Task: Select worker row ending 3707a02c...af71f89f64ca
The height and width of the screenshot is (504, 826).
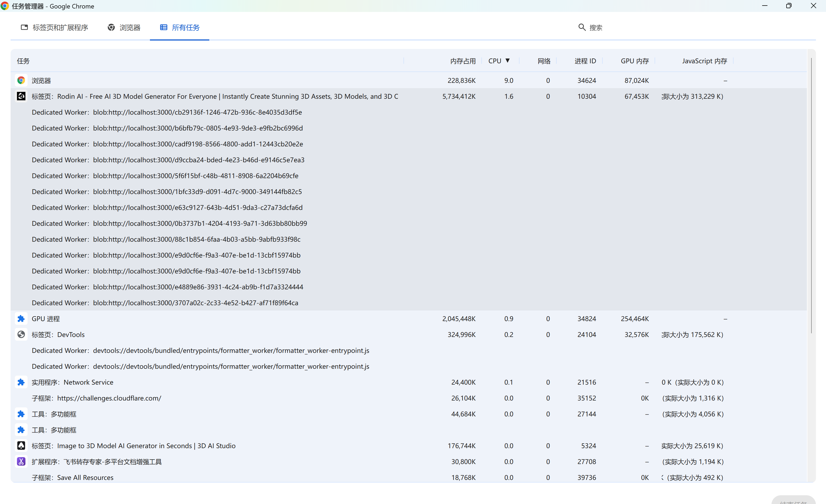Action: [x=165, y=303]
